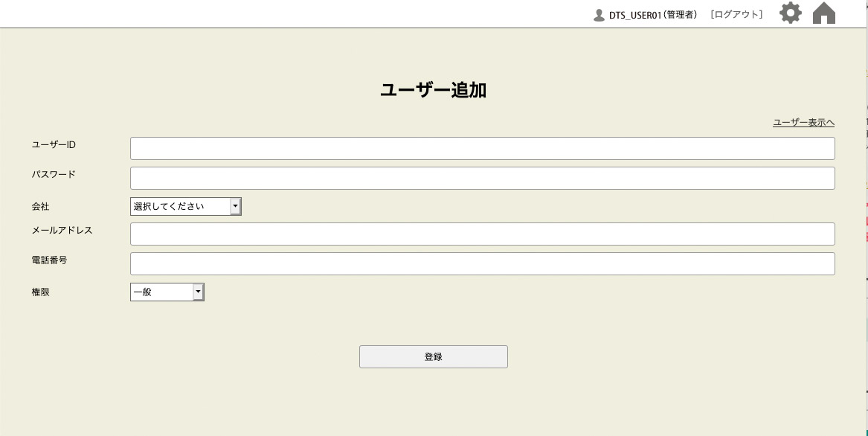The image size is (868, 436).
Task: Click the ユーザーID field label
Action: pyautogui.click(x=54, y=144)
